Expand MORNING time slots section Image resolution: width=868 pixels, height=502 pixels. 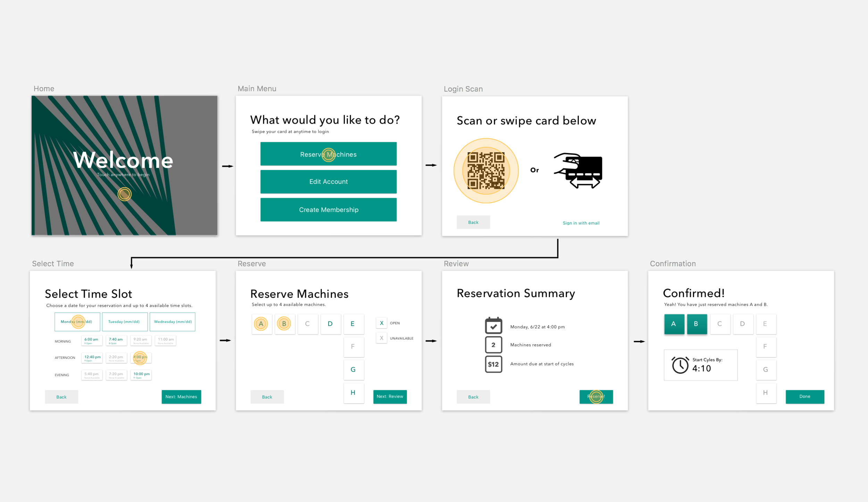pyautogui.click(x=62, y=341)
